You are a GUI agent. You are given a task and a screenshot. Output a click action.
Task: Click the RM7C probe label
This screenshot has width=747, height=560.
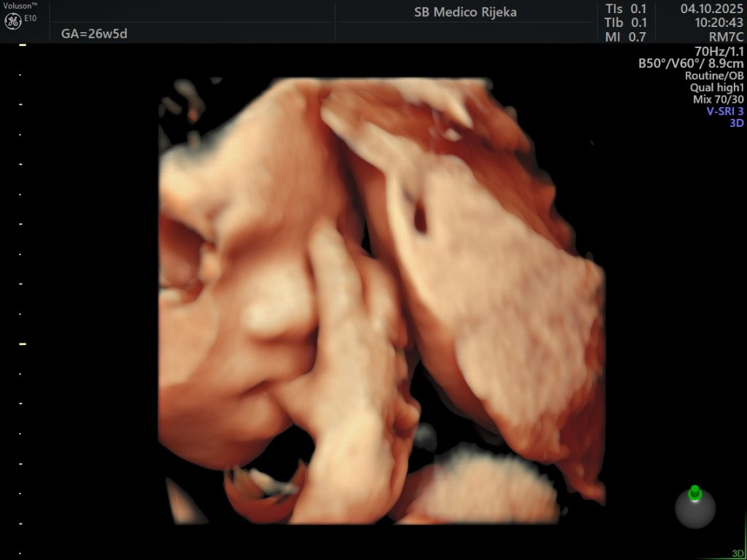(x=726, y=36)
